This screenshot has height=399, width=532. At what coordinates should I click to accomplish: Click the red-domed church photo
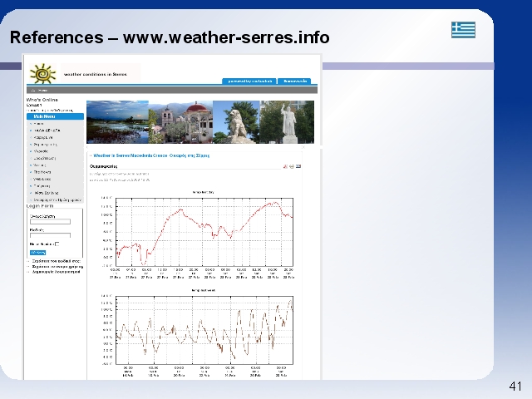point(180,122)
